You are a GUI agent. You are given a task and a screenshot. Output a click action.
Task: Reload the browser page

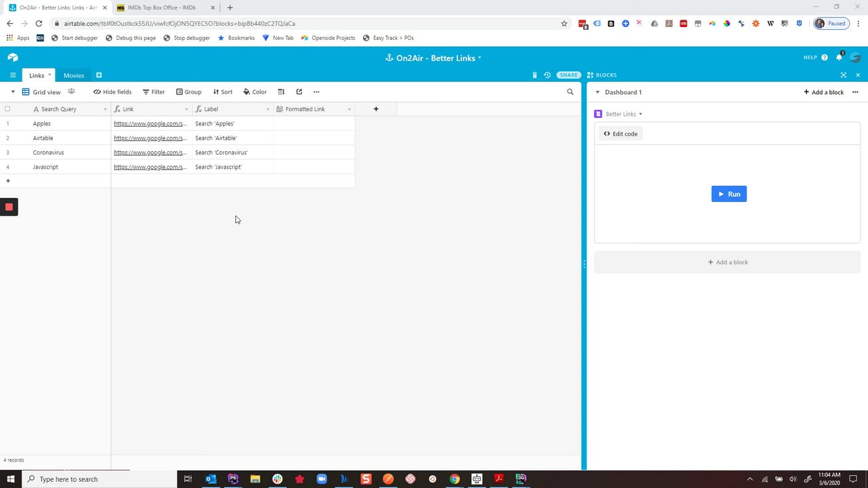tap(39, 23)
